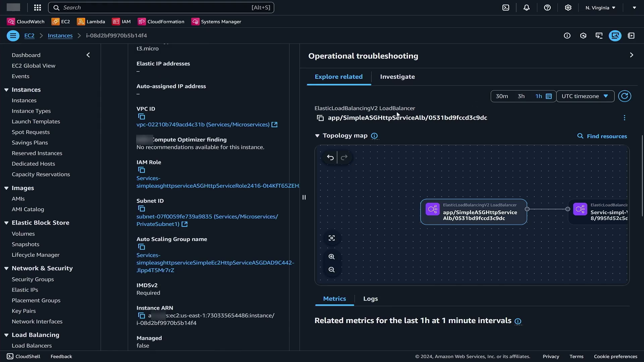Open Feedback in the footer
The width and height of the screenshot is (644, 362).
tap(61, 356)
